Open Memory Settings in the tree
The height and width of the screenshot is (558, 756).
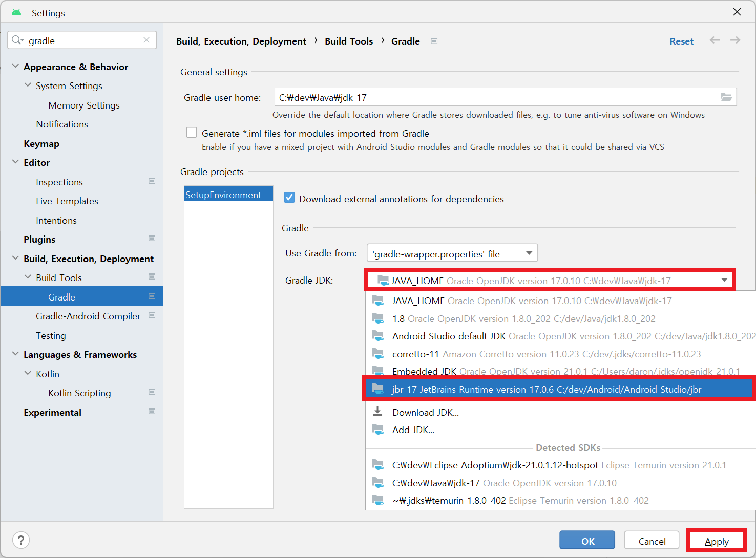pos(84,105)
